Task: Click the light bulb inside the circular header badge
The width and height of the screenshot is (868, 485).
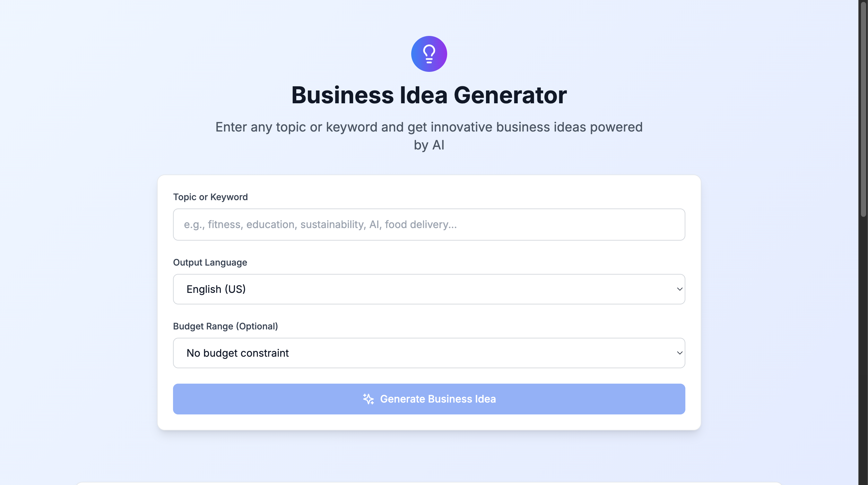Action: [429, 54]
